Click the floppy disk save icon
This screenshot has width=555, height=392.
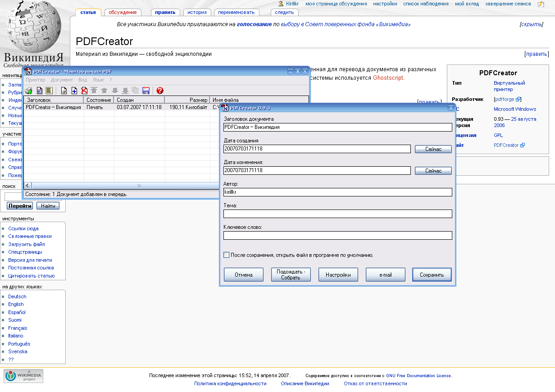146,91
